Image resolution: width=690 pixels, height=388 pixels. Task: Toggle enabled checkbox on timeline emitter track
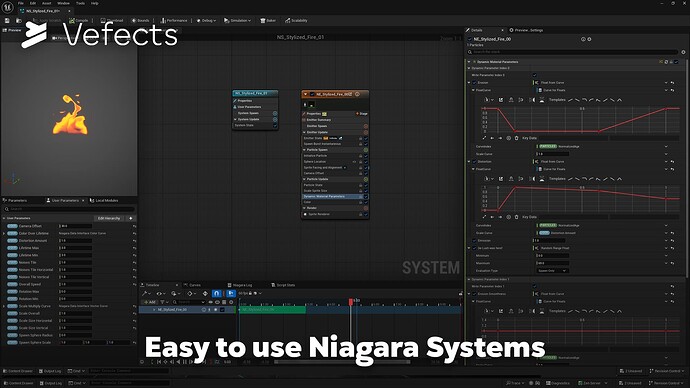(222, 310)
